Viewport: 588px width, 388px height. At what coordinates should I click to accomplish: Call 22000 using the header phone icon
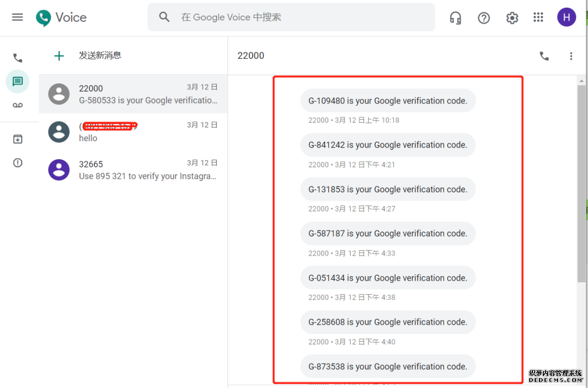coord(544,56)
